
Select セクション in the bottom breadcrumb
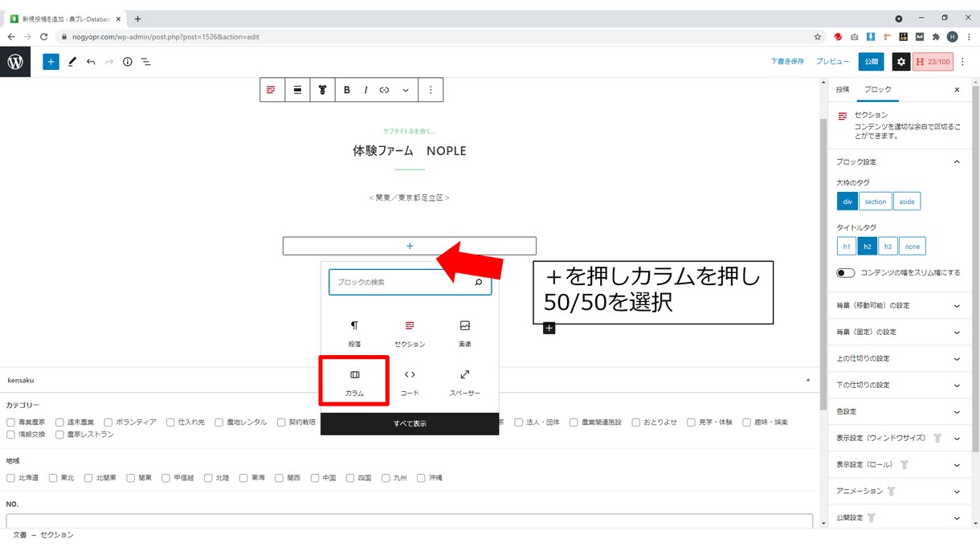click(57, 535)
